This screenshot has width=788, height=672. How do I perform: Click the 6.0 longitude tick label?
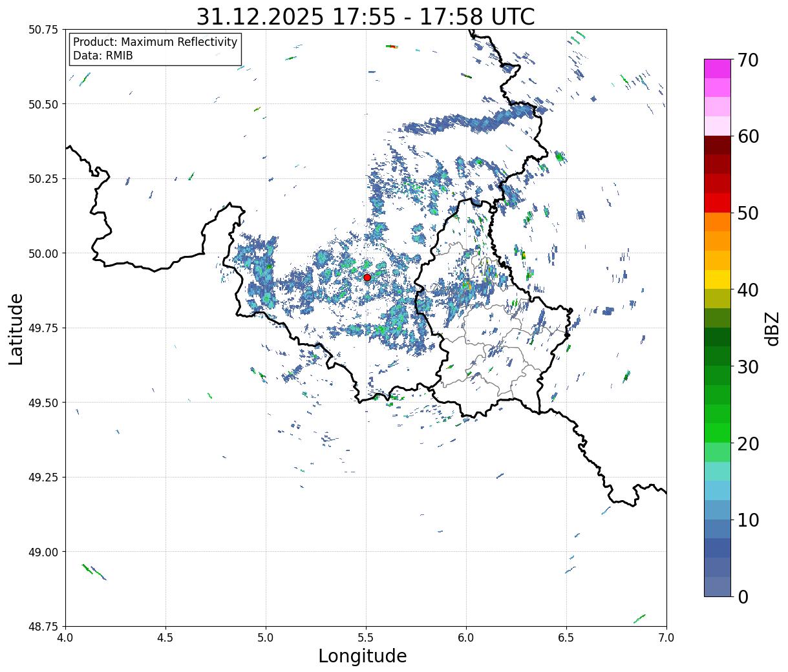tap(466, 637)
